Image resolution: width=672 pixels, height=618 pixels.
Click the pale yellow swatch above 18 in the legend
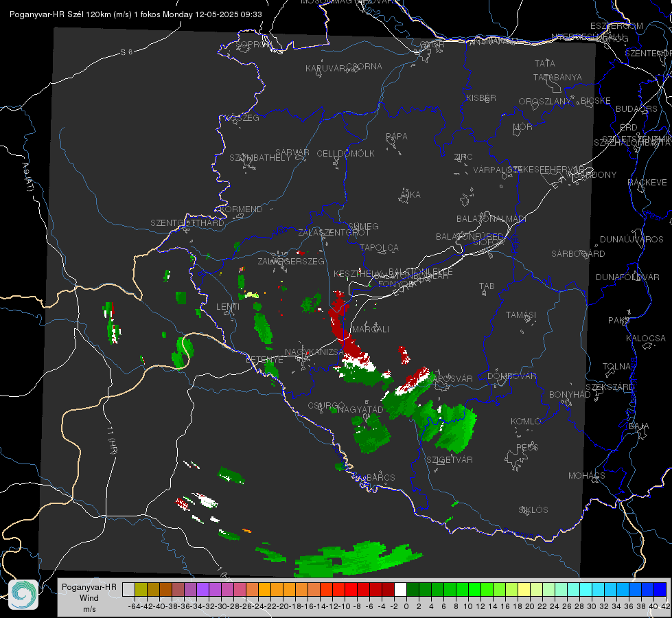tap(524, 589)
